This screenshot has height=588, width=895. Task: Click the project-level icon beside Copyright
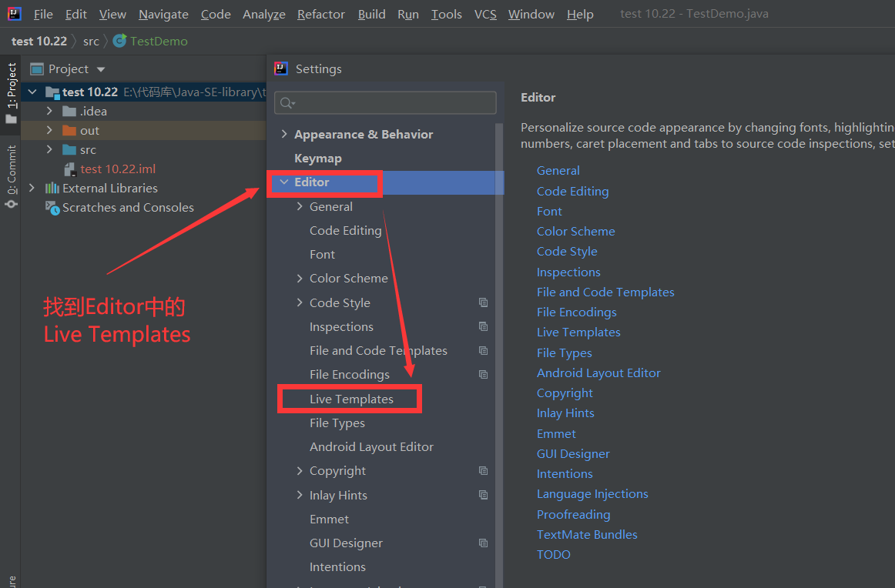[x=484, y=470]
